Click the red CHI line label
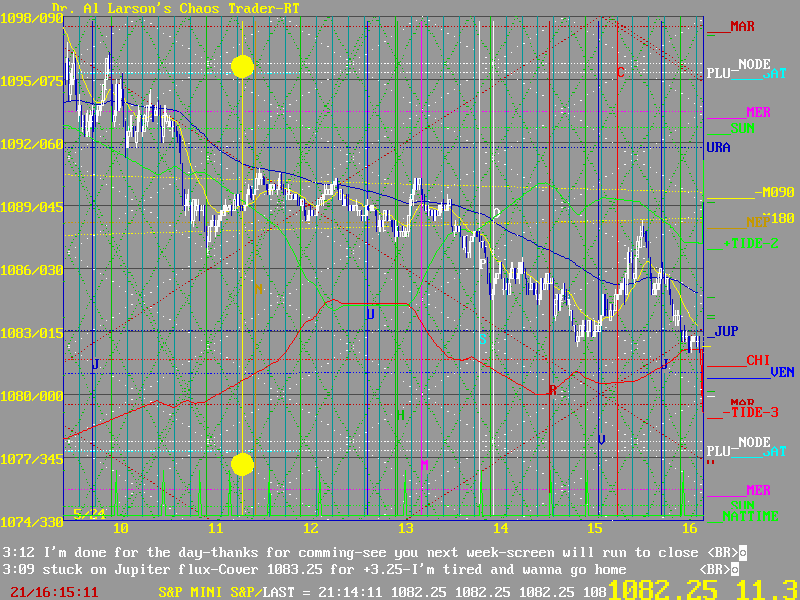 click(x=757, y=360)
